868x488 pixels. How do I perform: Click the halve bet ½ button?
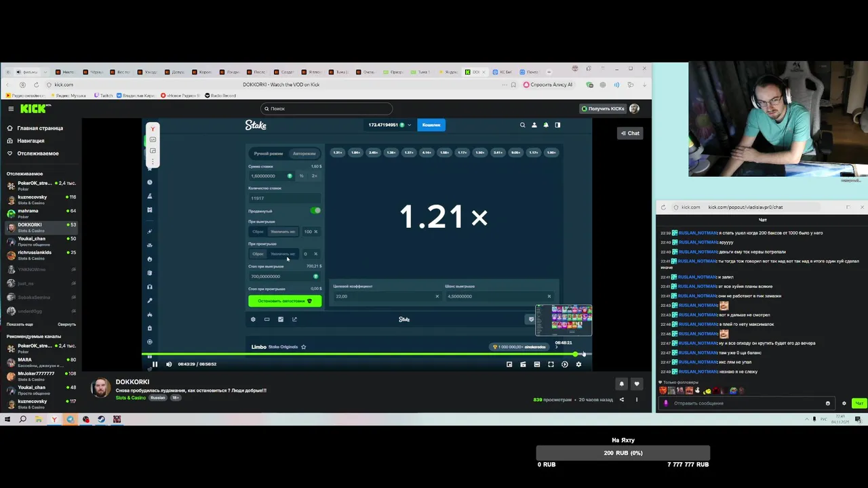point(302,176)
